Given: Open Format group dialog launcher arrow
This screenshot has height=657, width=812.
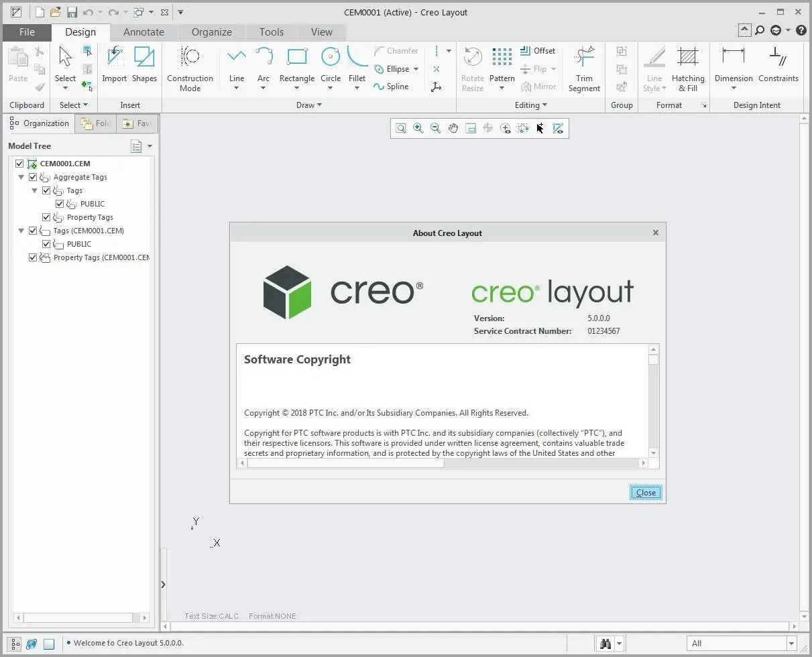Looking at the screenshot, I should (x=703, y=105).
